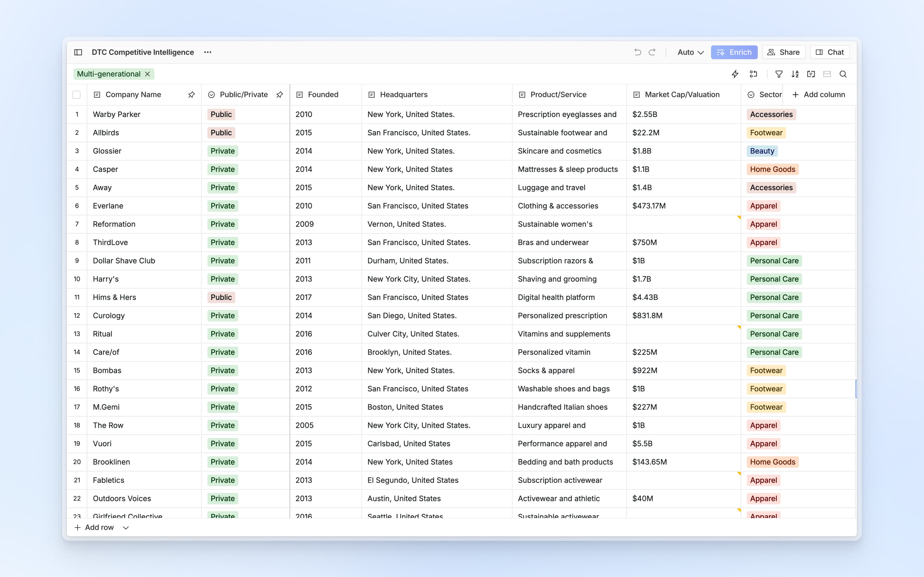Open the lightning bolt automation icon
The height and width of the screenshot is (577, 924).
(x=734, y=74)
